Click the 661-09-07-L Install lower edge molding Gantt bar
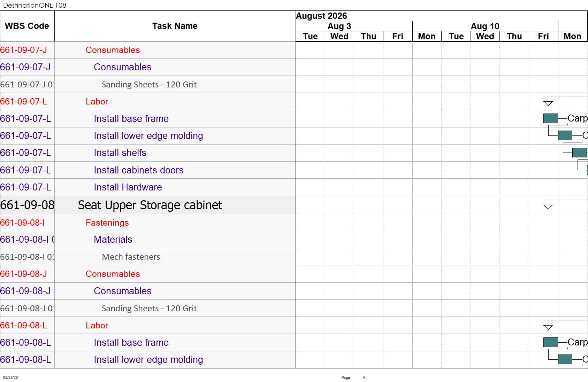The image size is (588, 382). point(565,135)
